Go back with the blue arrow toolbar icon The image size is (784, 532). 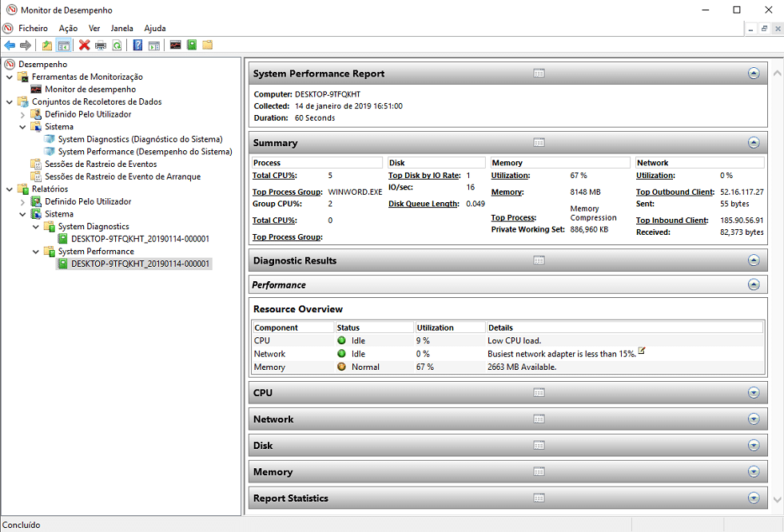click(10, 46)
